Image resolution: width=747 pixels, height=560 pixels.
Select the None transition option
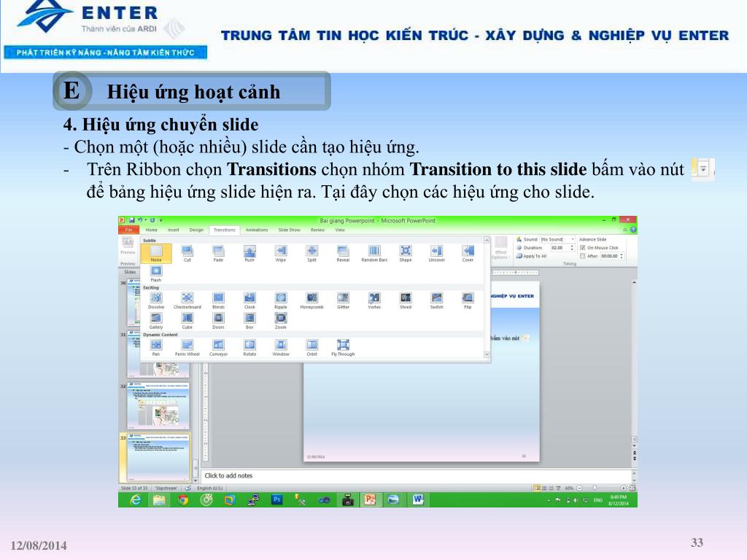point(156,253)
